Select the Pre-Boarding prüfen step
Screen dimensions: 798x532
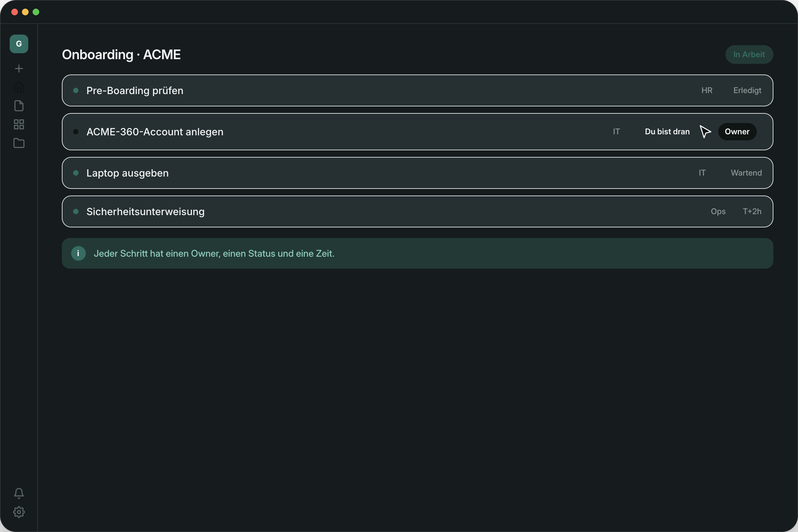417,90
